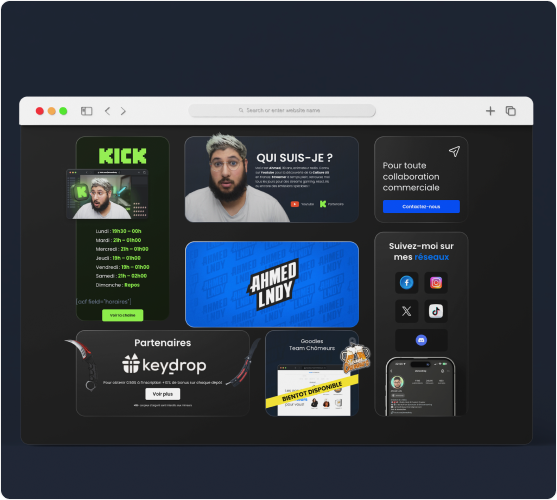Click the Pour toute collaboration commerciale text
Viewport: 557px width, 500px height.
tap(411, 176)
